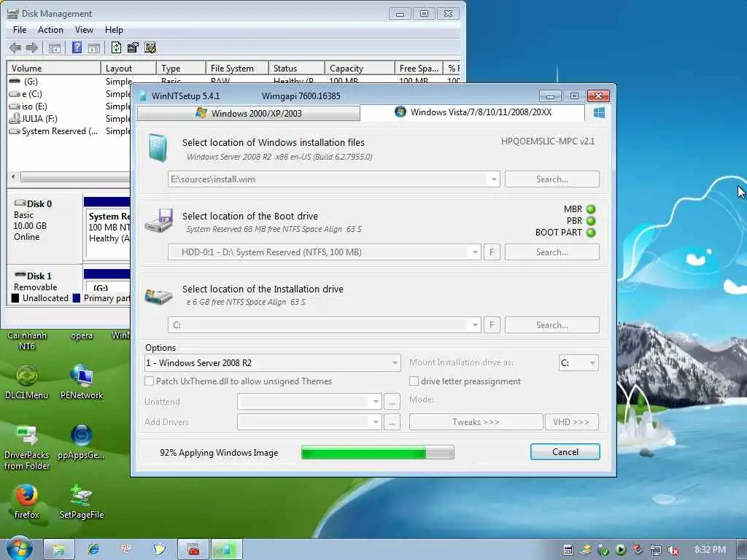This screenshot has height=560, width=747.
Task: Click the File System column header
Action: pos(237,68)
